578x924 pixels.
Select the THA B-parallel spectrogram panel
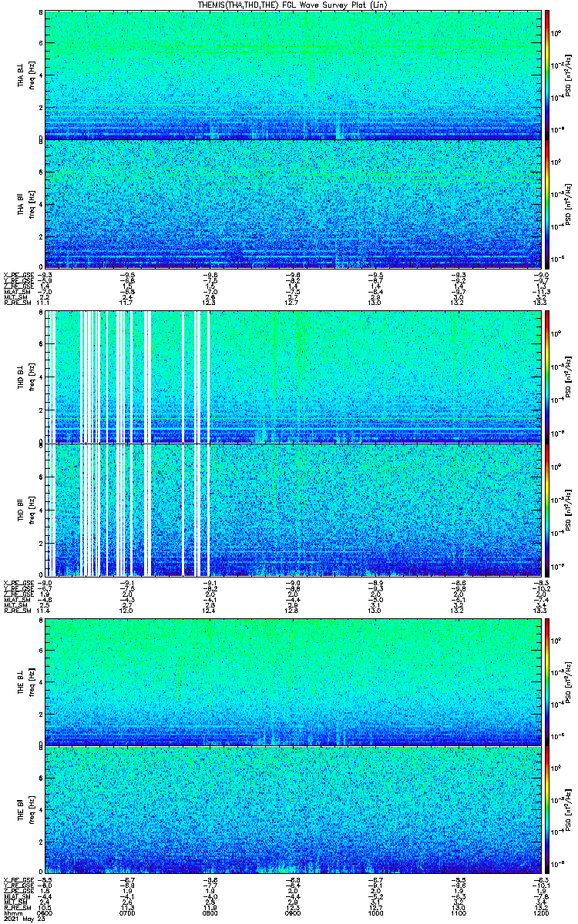[294, 203]
